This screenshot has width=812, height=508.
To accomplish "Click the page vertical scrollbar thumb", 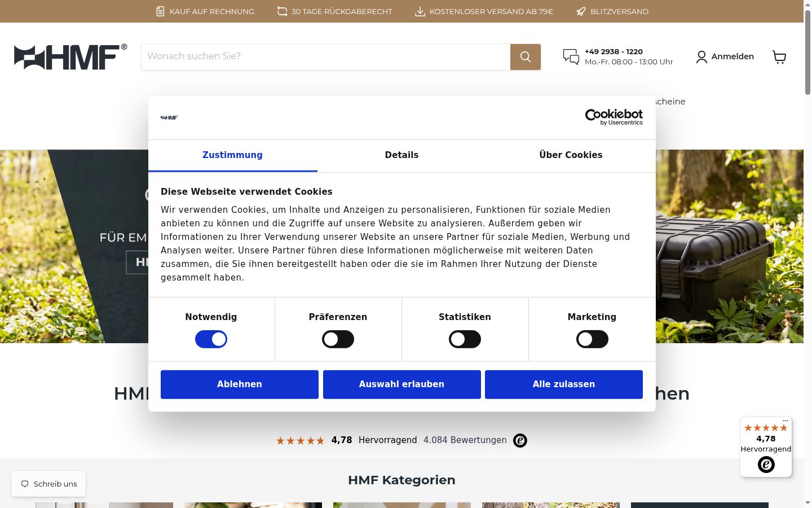I will (807, 52).
